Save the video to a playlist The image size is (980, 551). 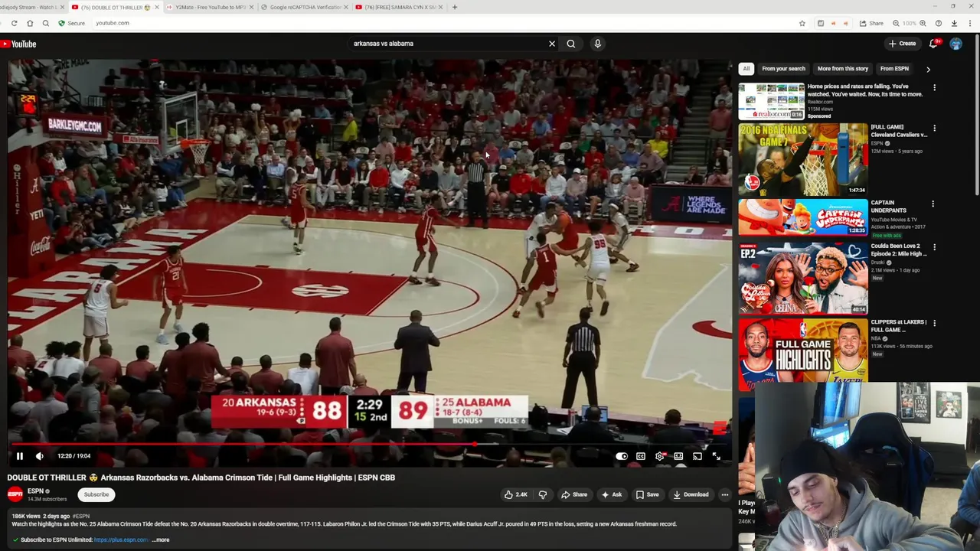[x=648, y=494]
